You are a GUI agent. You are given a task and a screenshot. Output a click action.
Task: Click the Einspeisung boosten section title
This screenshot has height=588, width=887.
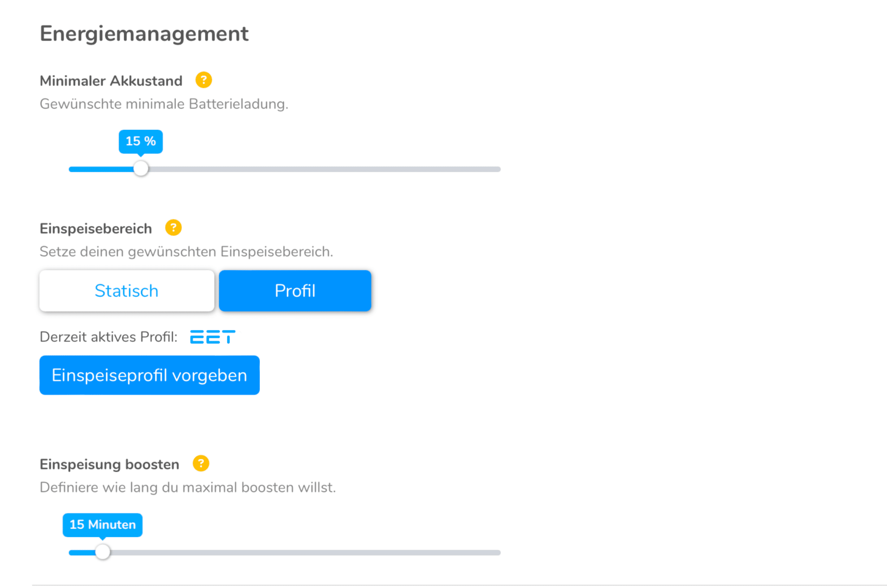110,464
